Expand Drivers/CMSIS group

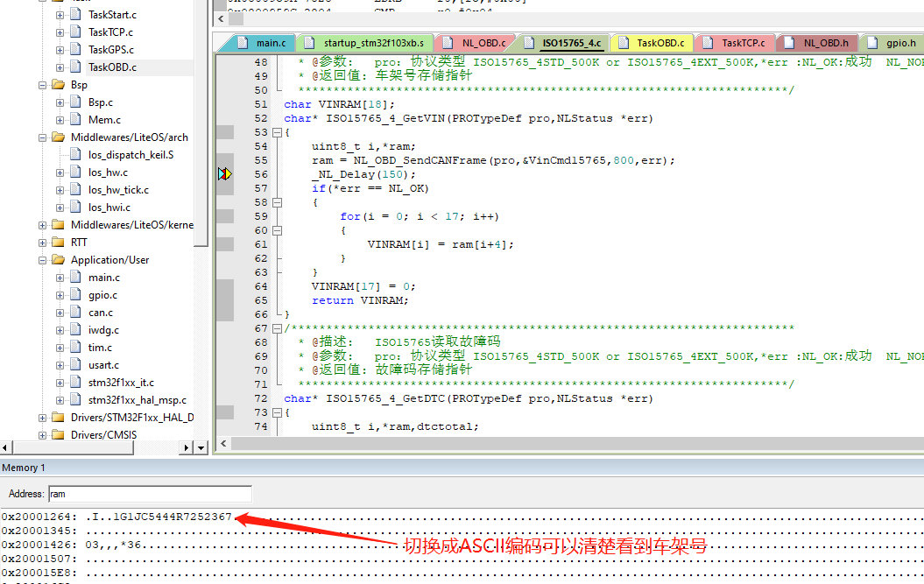42,435
